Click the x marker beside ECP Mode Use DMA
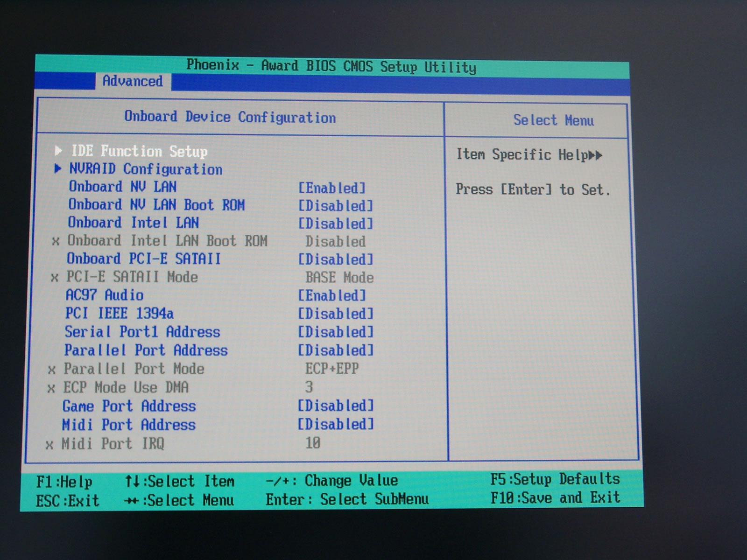This screenshot has height=560, width=747. [x=51, y=389]
